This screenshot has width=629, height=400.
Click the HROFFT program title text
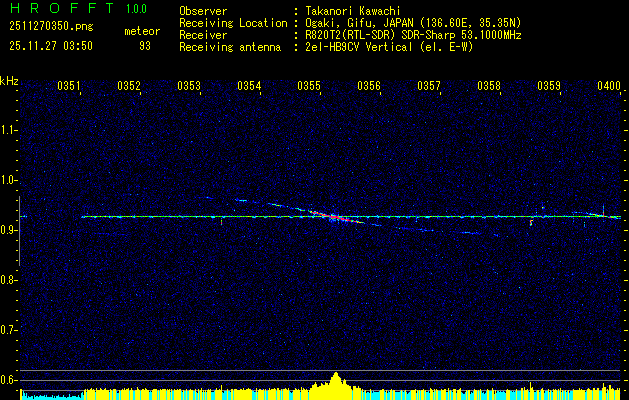62,8
